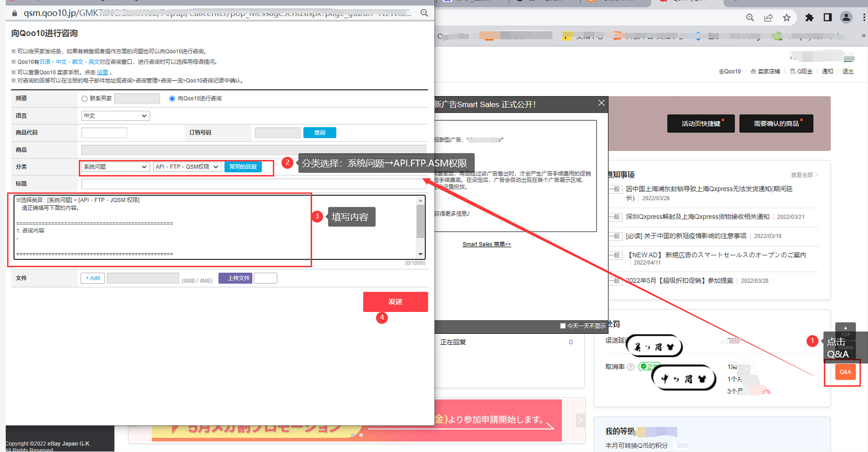Click the lock icon in popup address bar
868x452 pixels.
click(15, 13)
